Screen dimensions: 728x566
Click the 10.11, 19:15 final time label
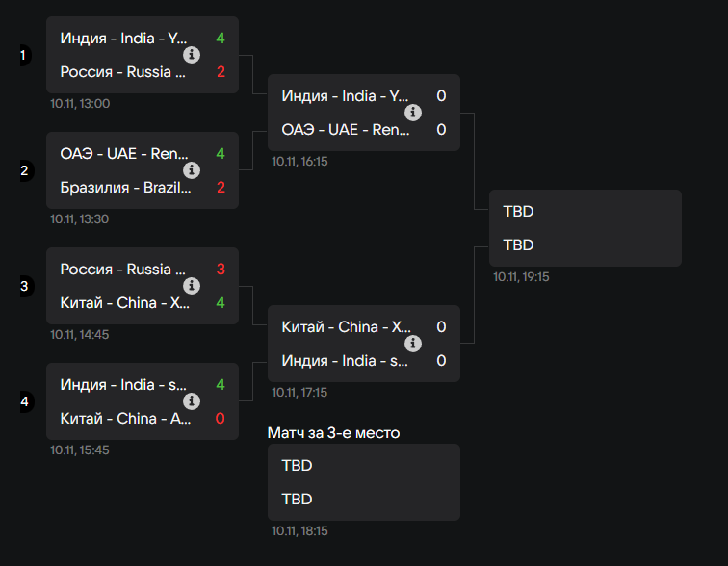click(x=521, y=277)
